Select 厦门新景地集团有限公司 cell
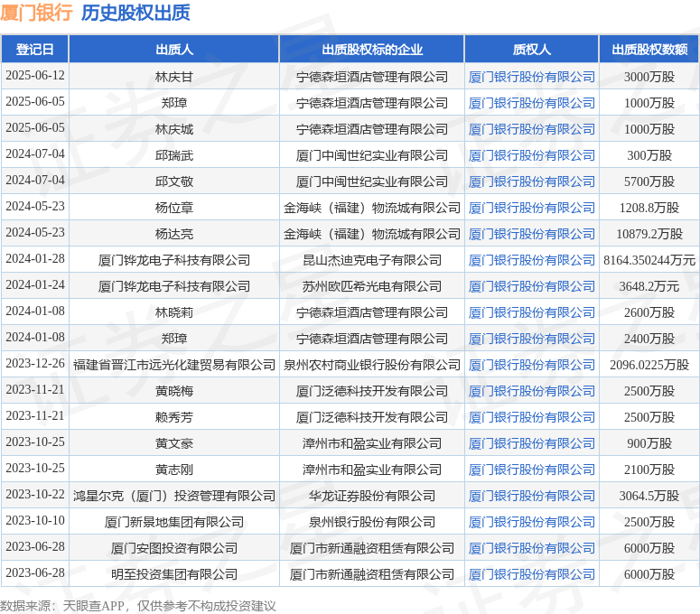The image size is (700, 614). point(174,522)
